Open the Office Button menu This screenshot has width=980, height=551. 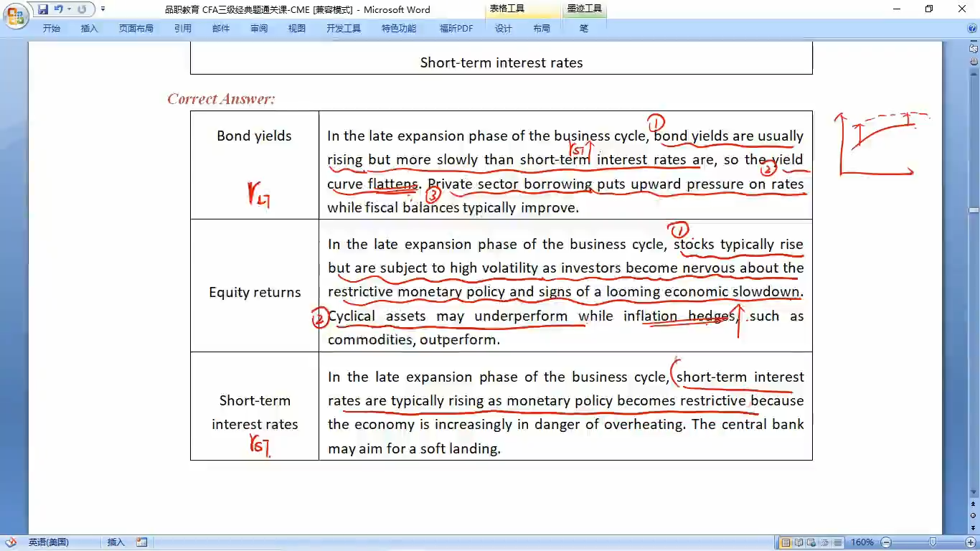click(15, 14)
